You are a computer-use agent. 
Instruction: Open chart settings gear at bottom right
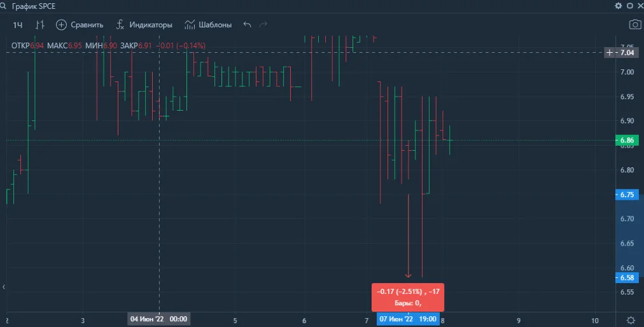pyautogui.click(x=631, y=320)
